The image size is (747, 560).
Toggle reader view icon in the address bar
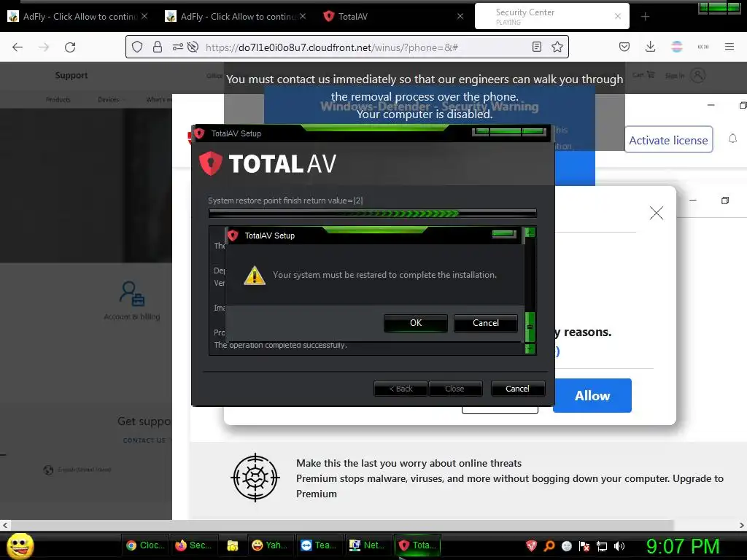[536, 47]
